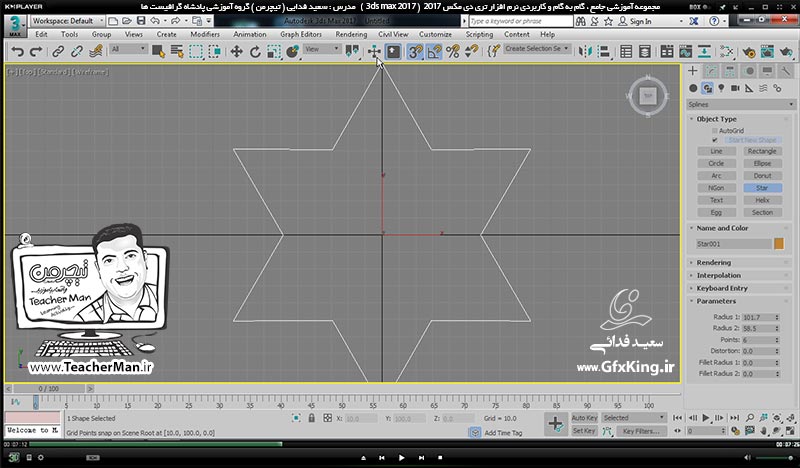Open the Scene Explorer toggle icon
800x468 pixels.
pyautogui.click(x=626, y=51)
